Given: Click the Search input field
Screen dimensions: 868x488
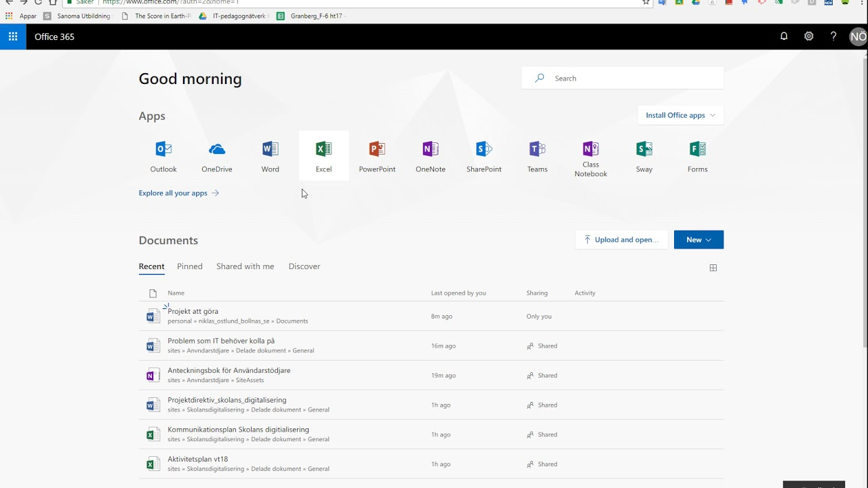Looking at the screenshot, I should click(x=623, y=78).
